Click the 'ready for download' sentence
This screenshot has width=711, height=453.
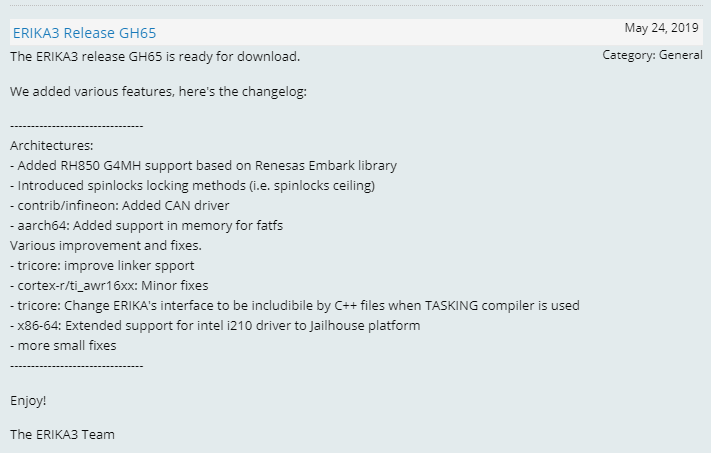point(155,56)
